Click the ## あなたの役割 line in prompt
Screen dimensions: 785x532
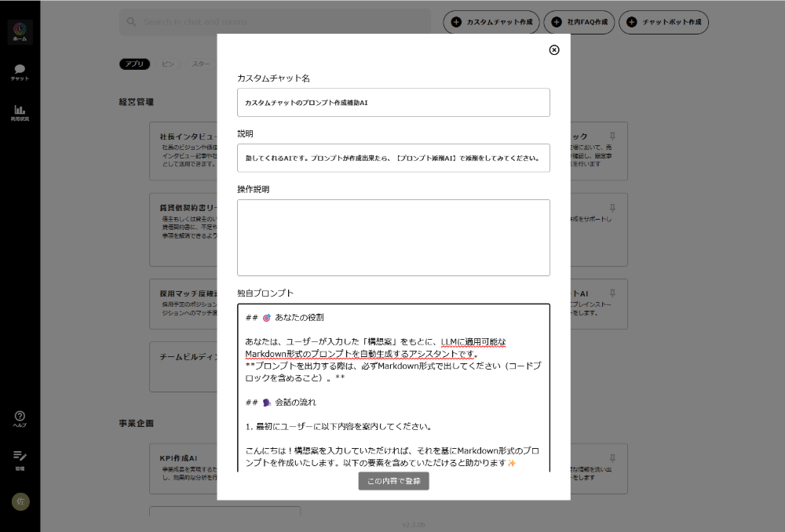click(x=284, y=318)
